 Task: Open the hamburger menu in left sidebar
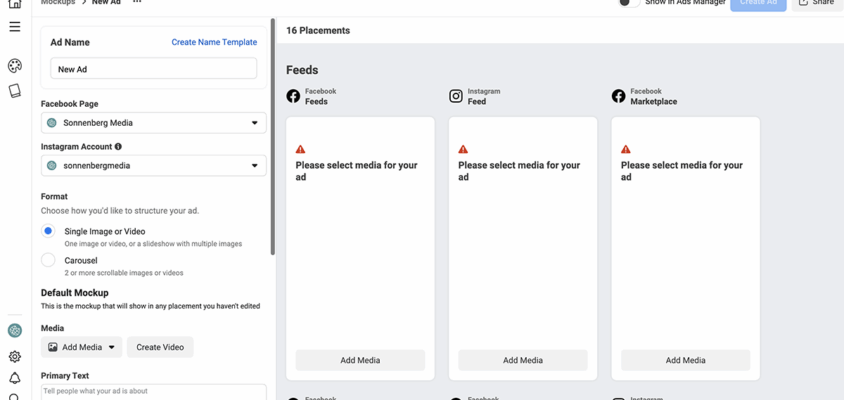coord(15,27)
